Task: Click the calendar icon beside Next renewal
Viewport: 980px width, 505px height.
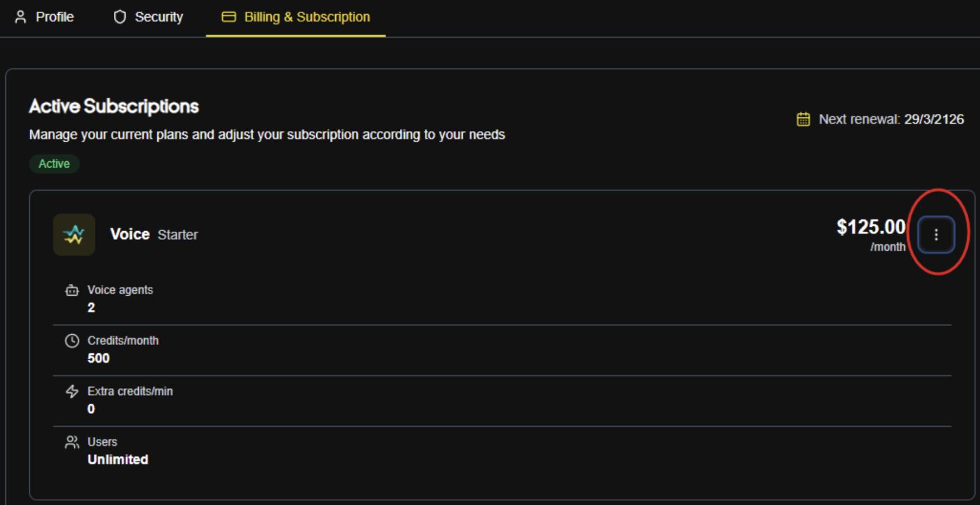Action: [803, 119]
